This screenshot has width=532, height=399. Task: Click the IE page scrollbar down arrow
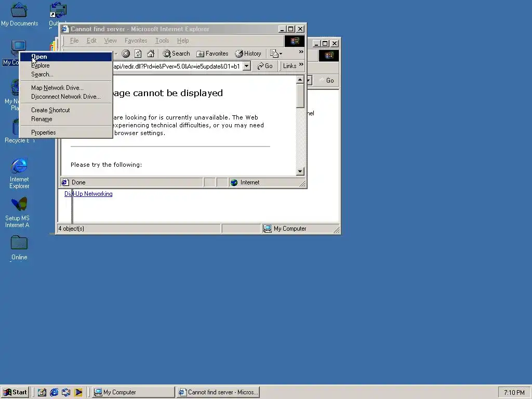point(300,171)
